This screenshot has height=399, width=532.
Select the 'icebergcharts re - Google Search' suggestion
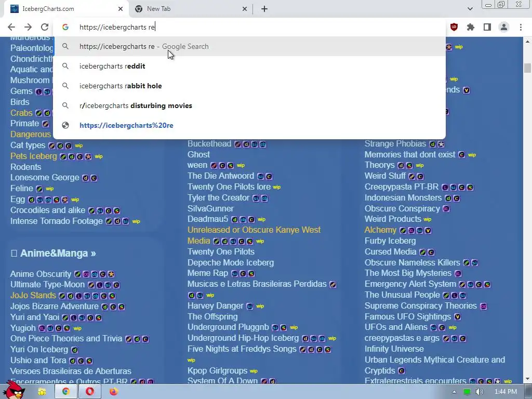[x=249, y=46]
